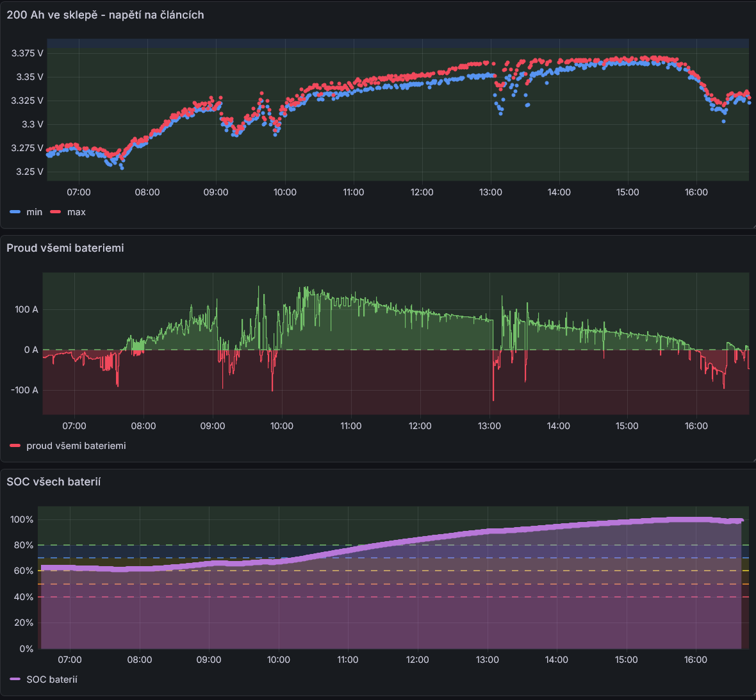The image size is (756, 700).
Task: Click the 100% axis label in SOC chart
Action: pos(22,519)
